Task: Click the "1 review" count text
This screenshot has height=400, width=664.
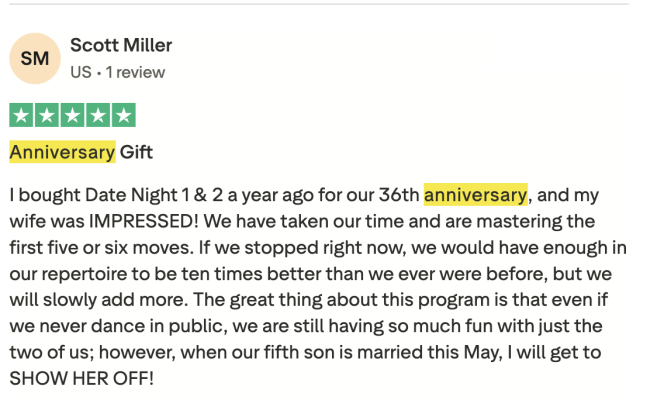Action: point(136,72)
